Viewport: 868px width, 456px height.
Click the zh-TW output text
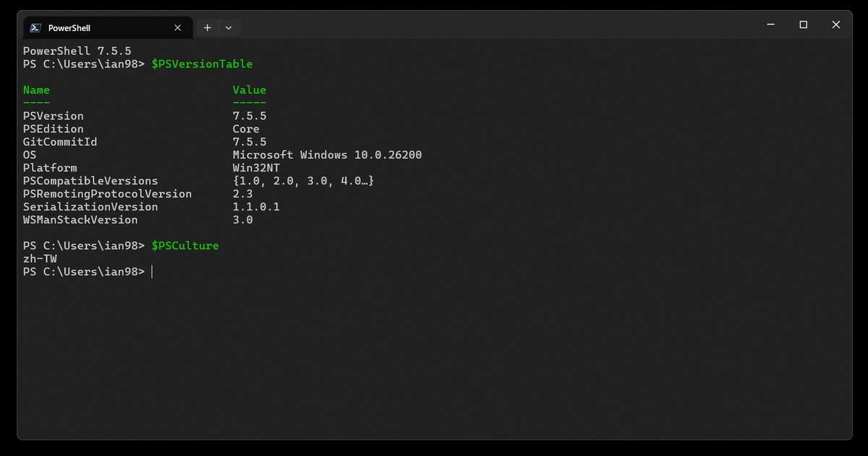tap(40, 258)
